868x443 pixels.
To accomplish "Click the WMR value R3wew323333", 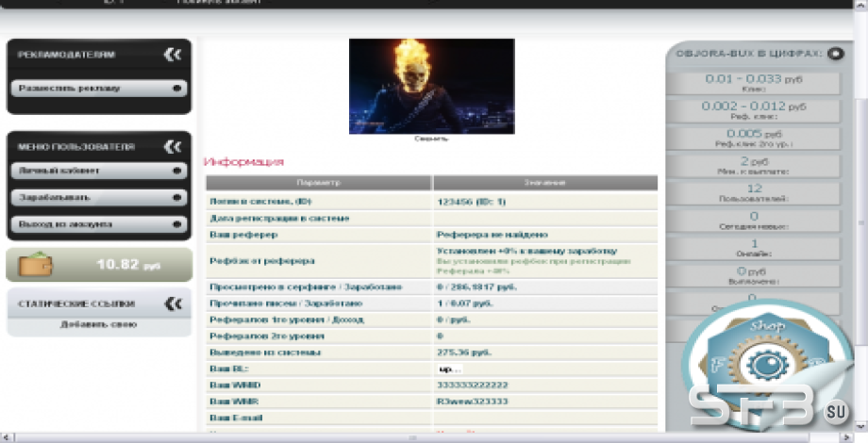I will point(472,402).
